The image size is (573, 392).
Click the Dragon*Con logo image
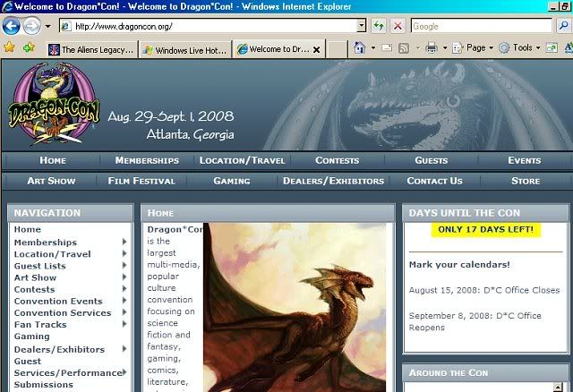(54, 104)
